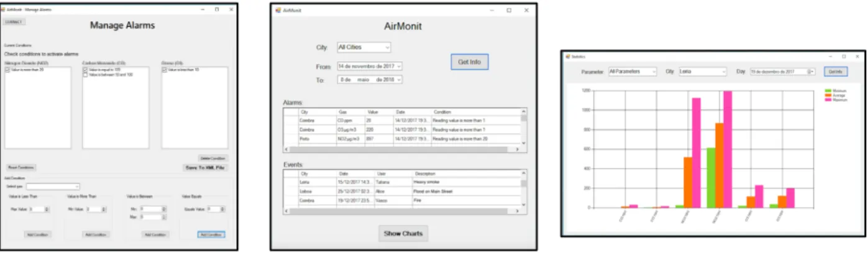The height and width of the screenshot is (253, 868).
Task: Click the Get Info button in AirMonit window
Action: (x=470, y=62)
